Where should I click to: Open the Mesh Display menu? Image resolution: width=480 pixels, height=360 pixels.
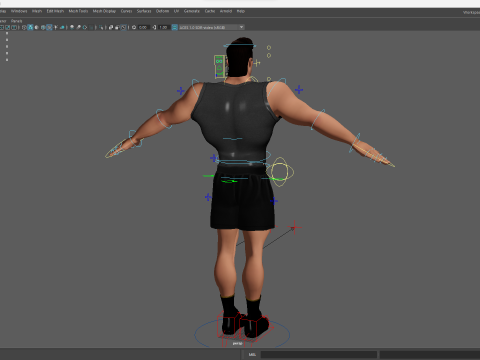104,11
